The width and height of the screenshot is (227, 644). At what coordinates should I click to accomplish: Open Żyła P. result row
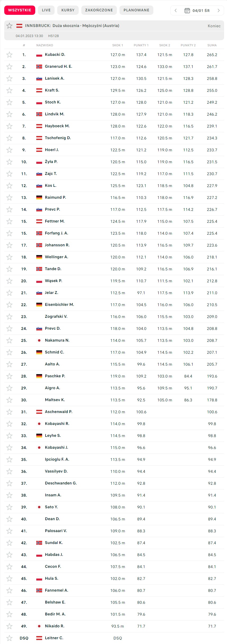pos(51,162)
